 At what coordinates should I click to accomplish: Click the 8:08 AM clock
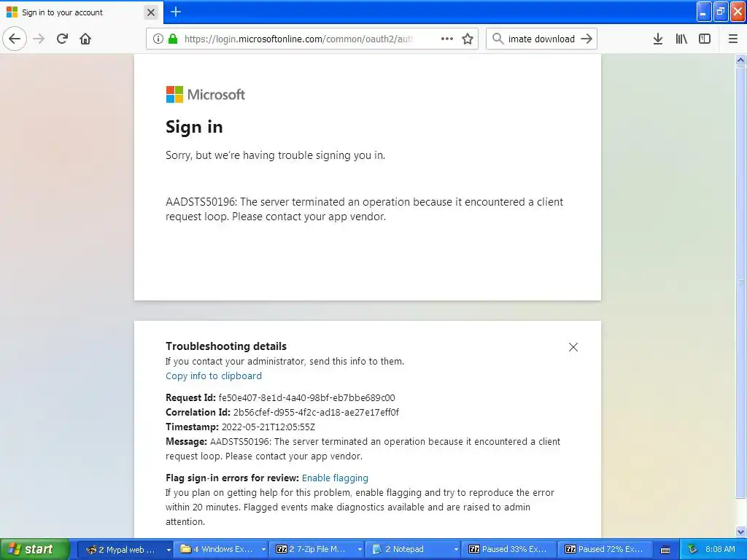tap(720, 549)
